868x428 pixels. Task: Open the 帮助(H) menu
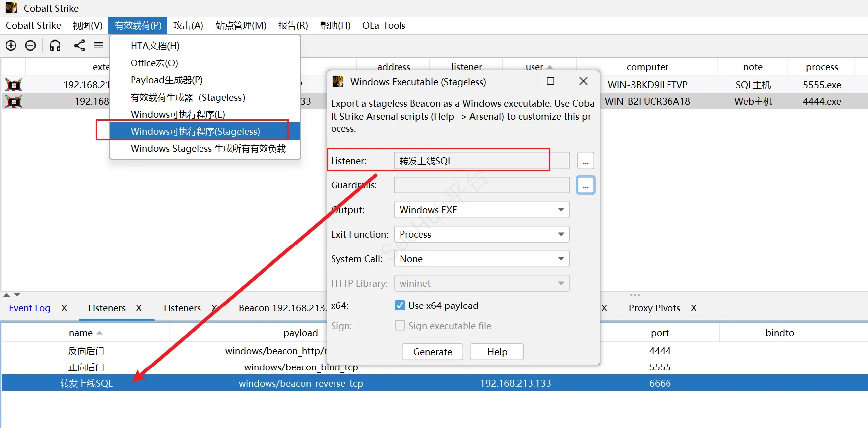335,25
